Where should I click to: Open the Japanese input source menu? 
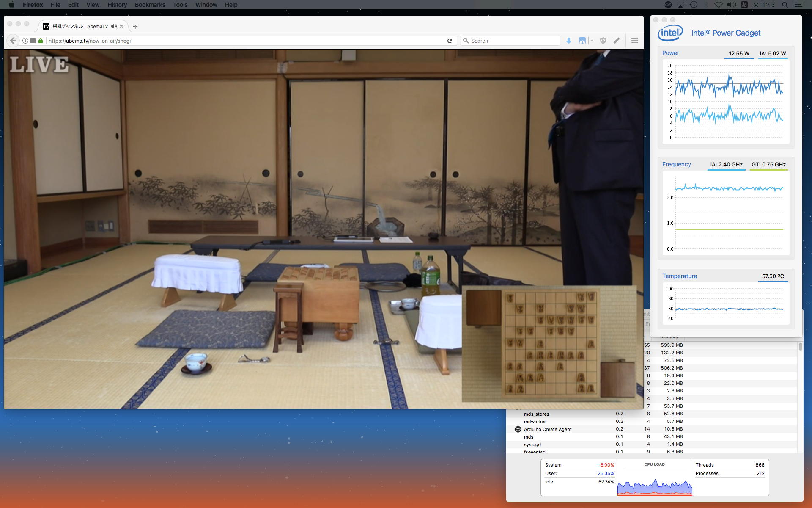click(744, 5)
